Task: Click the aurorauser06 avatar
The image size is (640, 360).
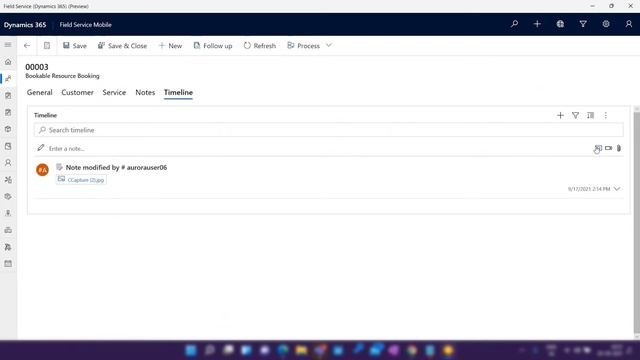Action: [42, 170]
